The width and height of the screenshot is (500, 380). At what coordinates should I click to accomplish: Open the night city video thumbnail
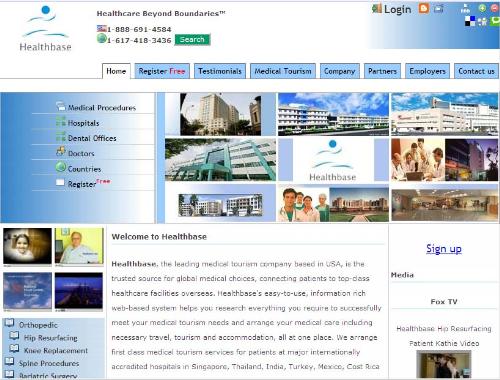pos(79,291)
